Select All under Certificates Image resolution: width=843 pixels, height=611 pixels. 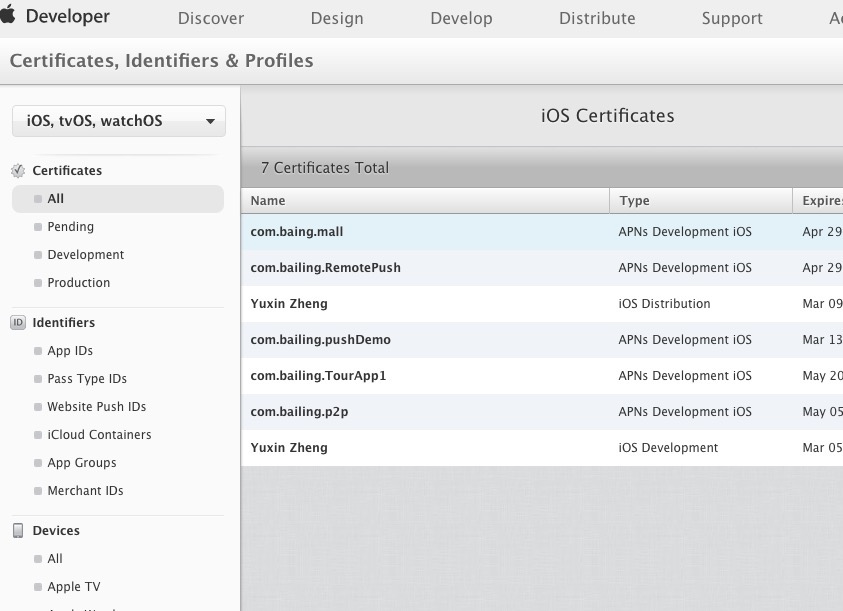pos(118,199)
